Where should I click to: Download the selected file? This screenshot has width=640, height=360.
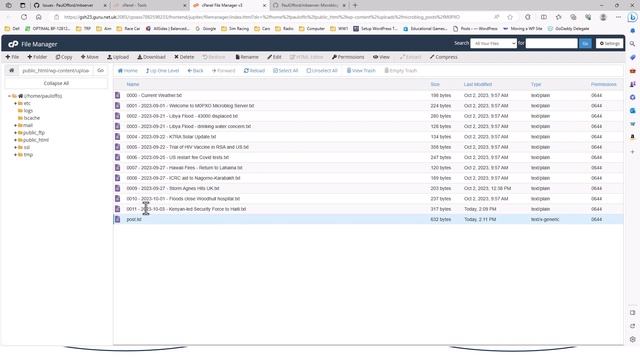(x=151, y=57)
